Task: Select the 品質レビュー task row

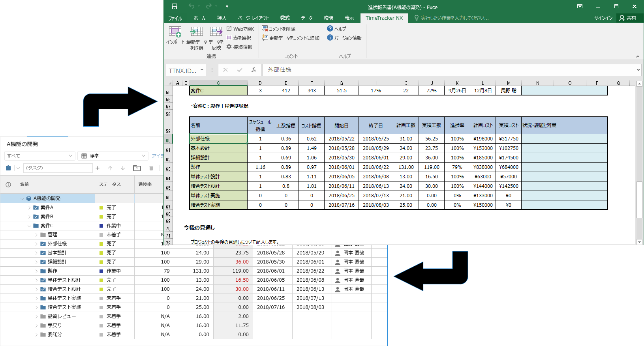Action: point(193,316)
